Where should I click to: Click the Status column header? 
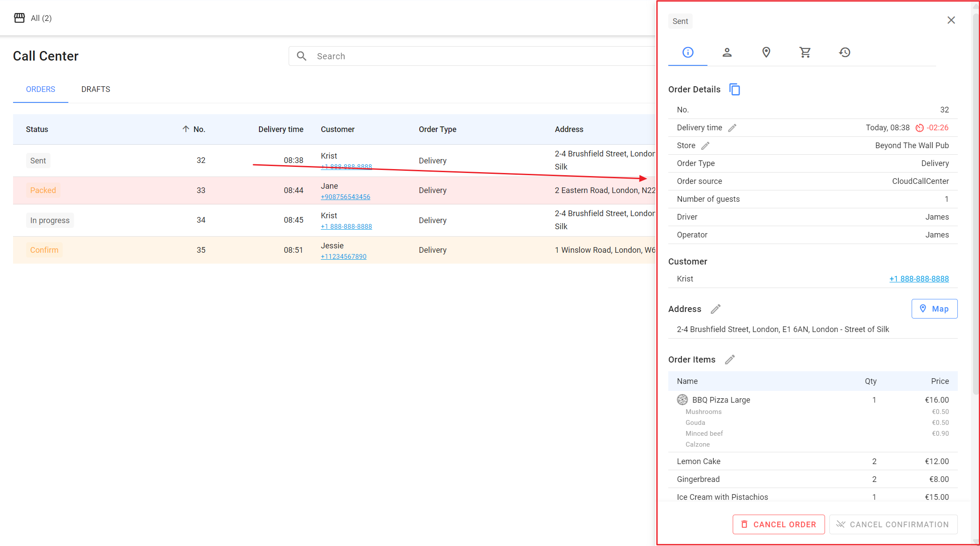(37, 129)
